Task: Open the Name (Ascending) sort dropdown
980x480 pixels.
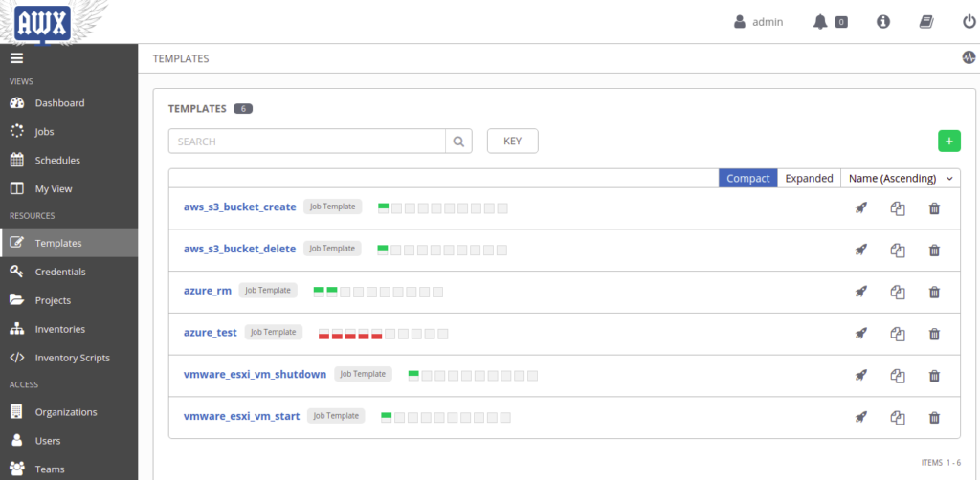Action: pos(901,178)
